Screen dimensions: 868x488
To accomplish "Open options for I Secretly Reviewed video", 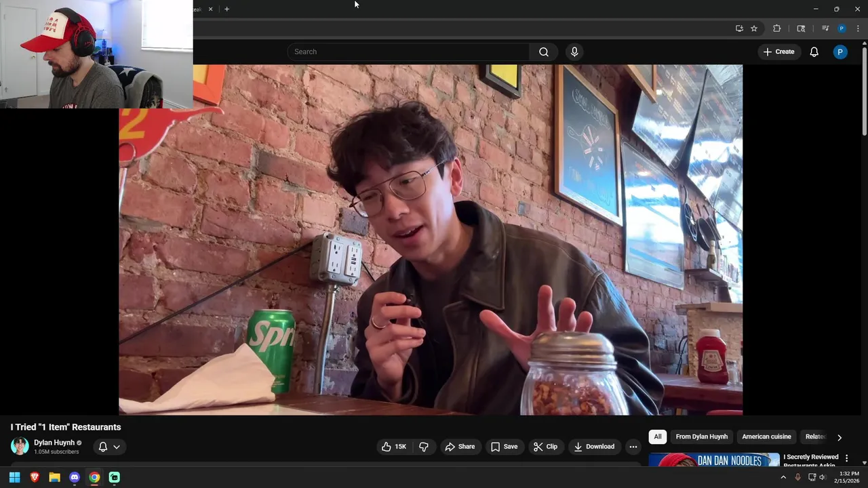I will (846, 458).
